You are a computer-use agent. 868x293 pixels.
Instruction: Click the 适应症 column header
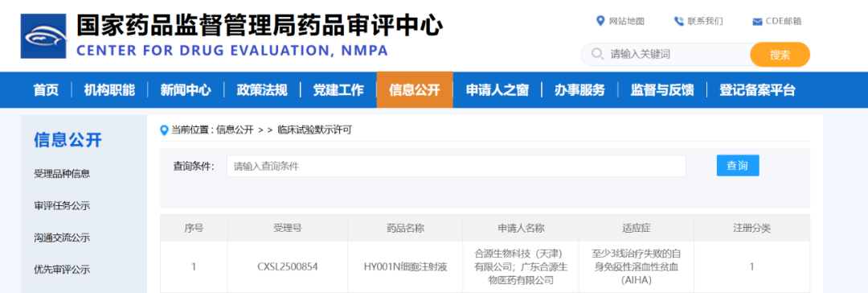tap(636, 228)
